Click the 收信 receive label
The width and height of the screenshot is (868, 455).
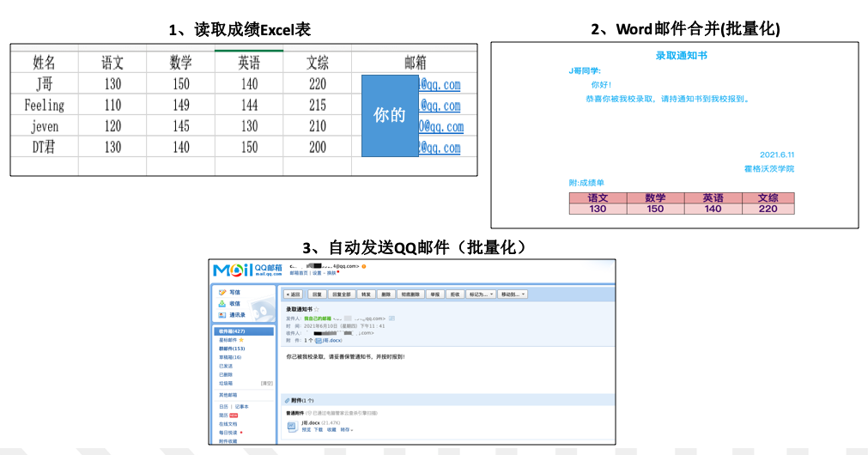pyautogui.click(x=234, y=303)
